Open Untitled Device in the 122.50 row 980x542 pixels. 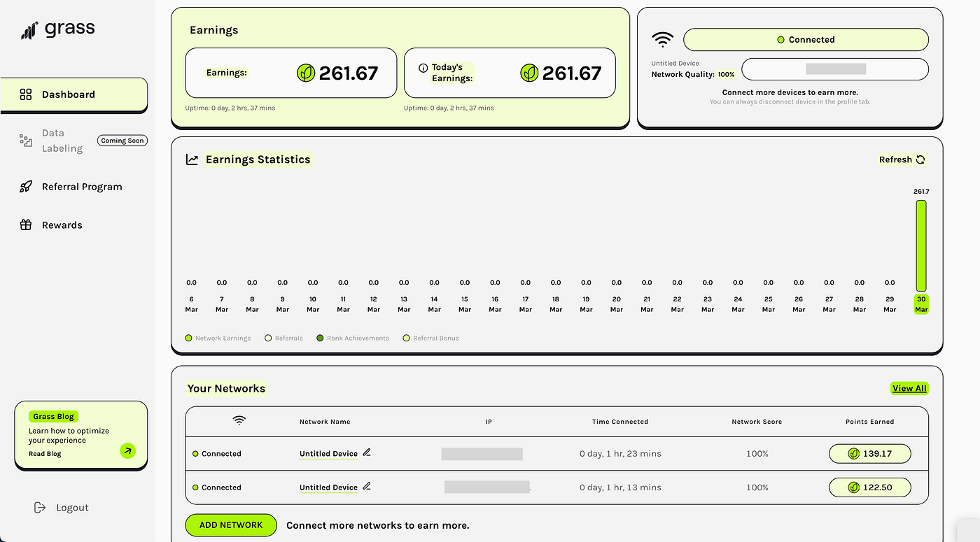pyautogui.click(x=328, y=487)
